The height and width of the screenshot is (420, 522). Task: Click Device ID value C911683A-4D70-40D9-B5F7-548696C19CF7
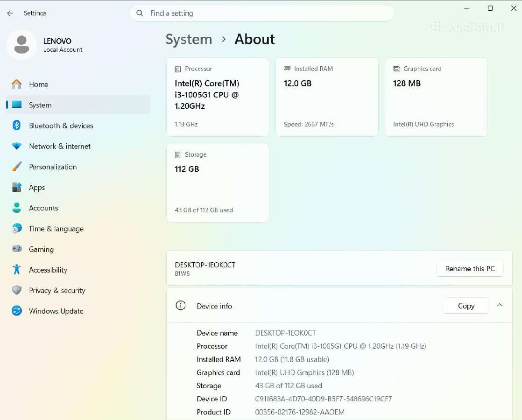click(324, 399)
